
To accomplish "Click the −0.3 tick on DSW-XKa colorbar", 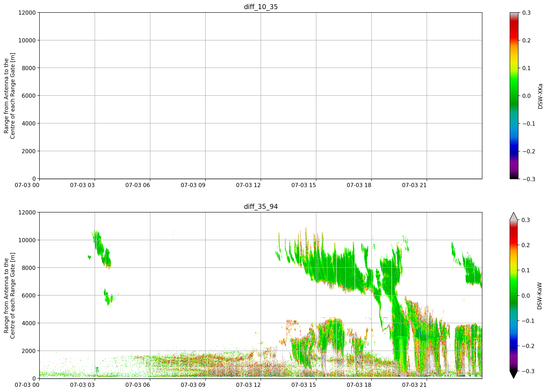I will click(529, 179).
